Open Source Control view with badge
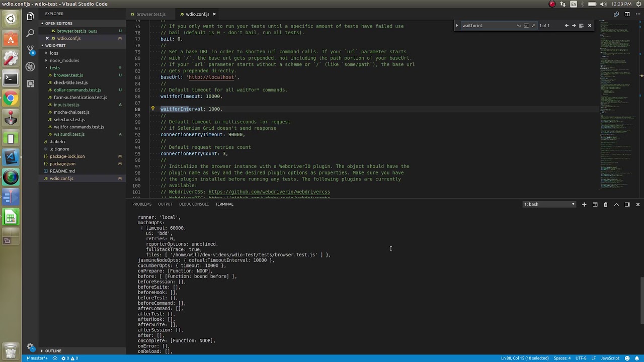Screen dimensions: 644x362 [30, 50]
